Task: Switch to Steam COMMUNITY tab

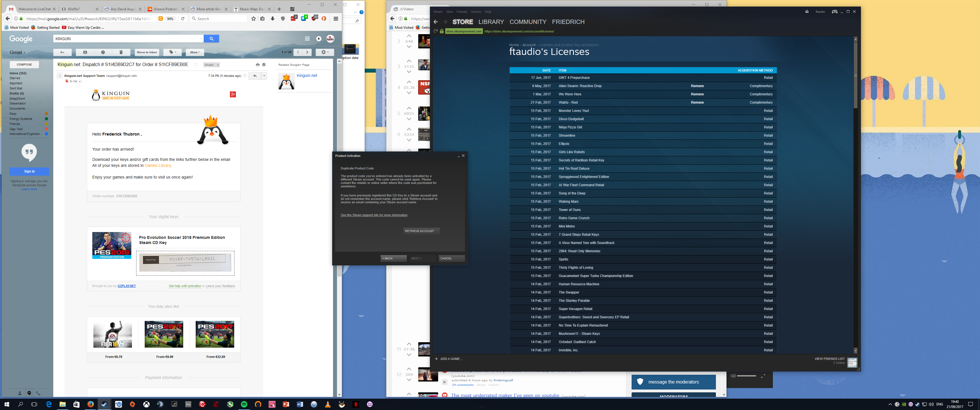Action: [x=528, y=22]
